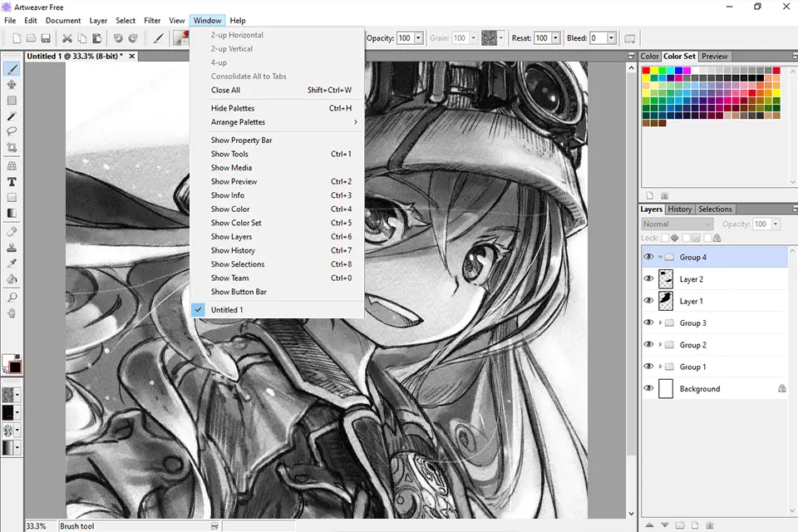Screen dimensions: 798x532
Task: Click the Paste clipboard icon
Action: point(96,38)
